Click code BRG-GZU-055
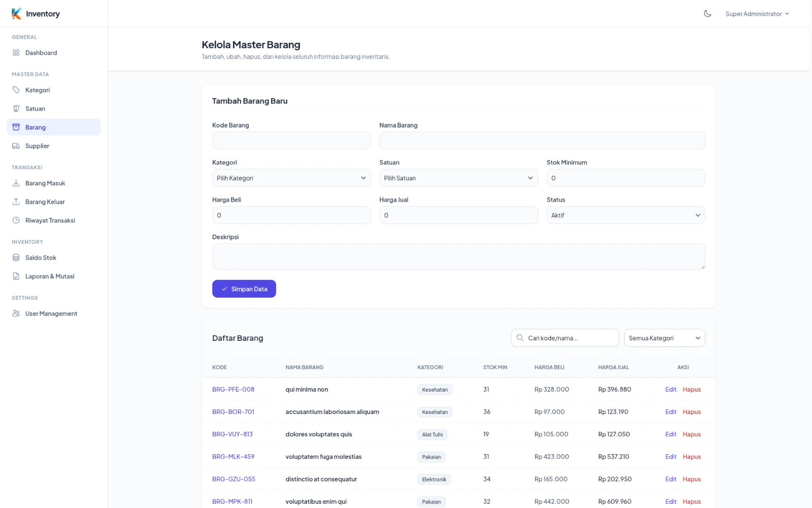 [x=234, y=479]
